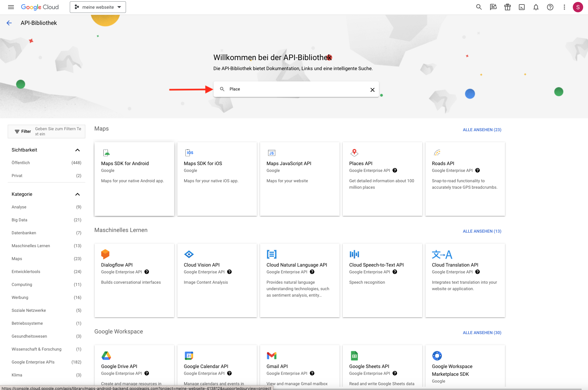Select the Klima category

(x=47, y=375)
